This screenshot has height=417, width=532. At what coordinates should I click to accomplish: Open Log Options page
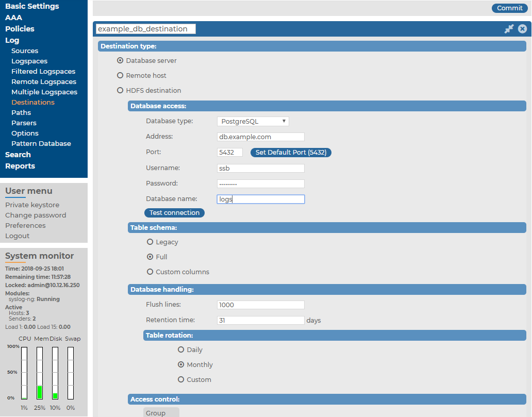[25, 134]
